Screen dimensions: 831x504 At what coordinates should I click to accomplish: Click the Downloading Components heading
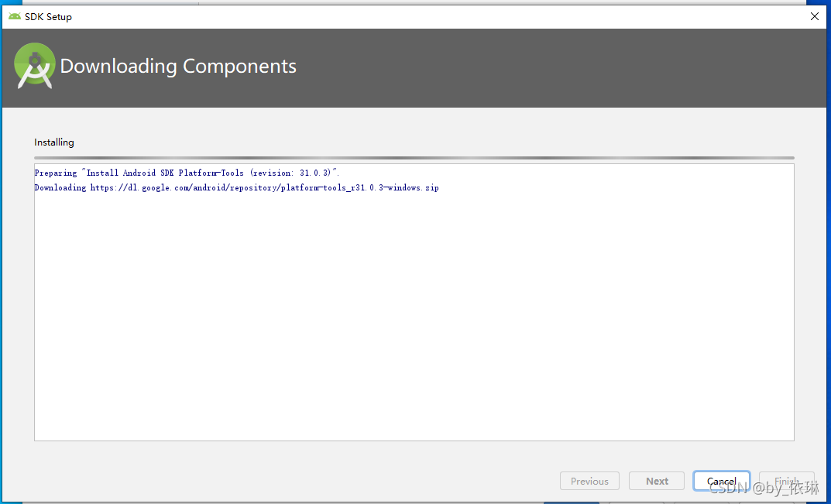pyautogui.click(x=178, y=67)
